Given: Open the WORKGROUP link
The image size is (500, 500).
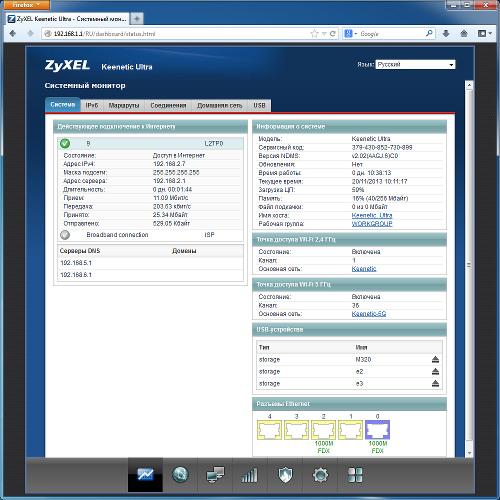Looking at the screenshot, I should 372,224.
